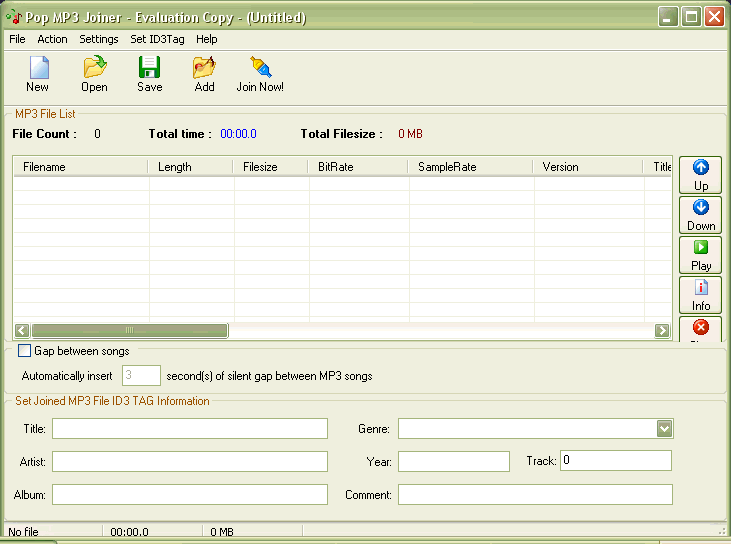Open a saved list with Open icon

[x=95, y=67]
